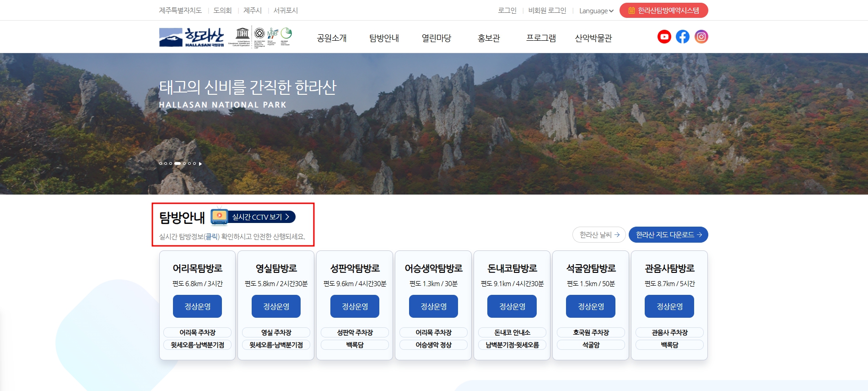Click 정상운영 under 어리목탐방로
The height and width of the screenshot is (391, 868).
[x=197, y=306]
